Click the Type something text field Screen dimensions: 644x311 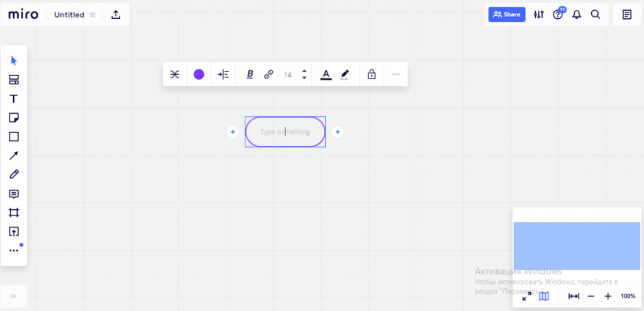pos(285,132)
